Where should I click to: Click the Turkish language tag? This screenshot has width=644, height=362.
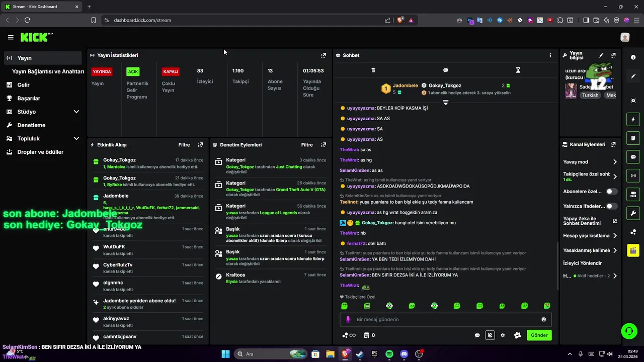(x=591, y=95)
